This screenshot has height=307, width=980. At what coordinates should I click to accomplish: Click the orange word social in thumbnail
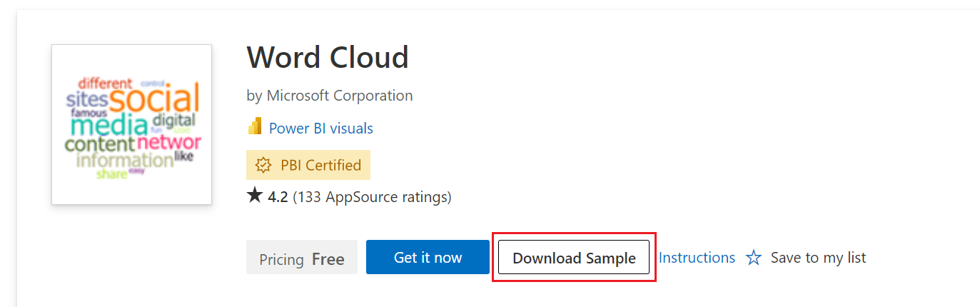point(153,101)
